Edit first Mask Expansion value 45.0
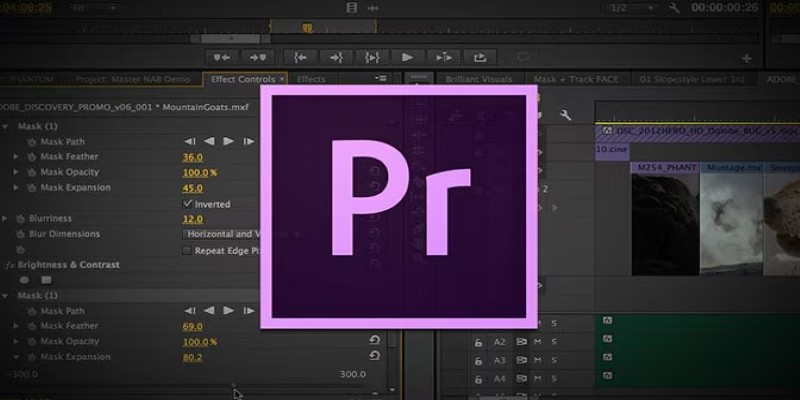The image size is (800, 400). click(x=193, y=188)
